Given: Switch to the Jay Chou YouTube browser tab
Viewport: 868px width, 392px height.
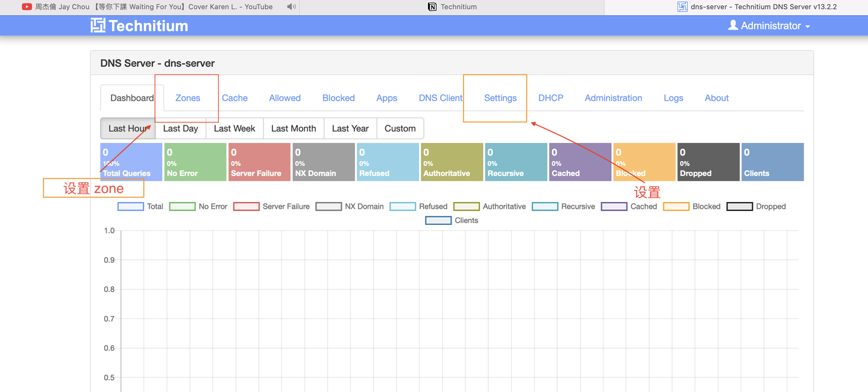Looking at the screenshot, I should coord(149,7).
